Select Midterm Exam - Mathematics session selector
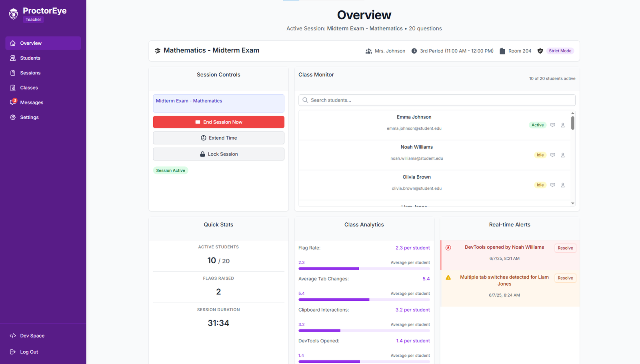 [x=218, y=103]
